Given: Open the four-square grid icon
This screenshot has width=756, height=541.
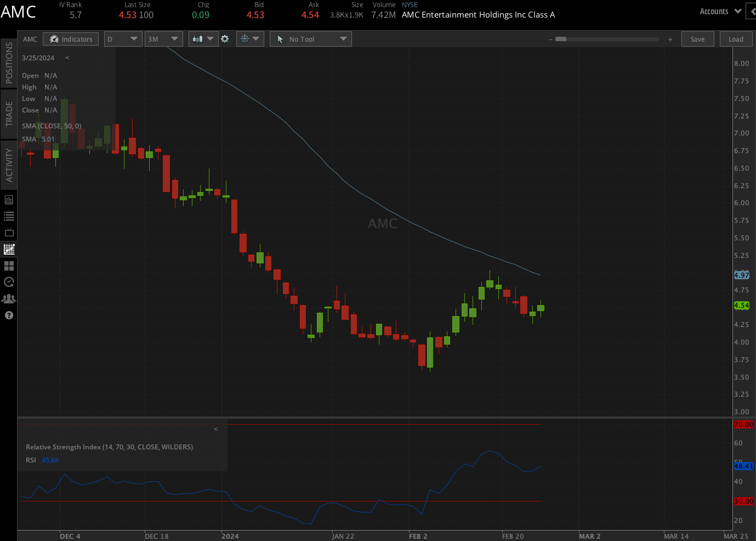Looking at the screenshot, I should point(9,266).
